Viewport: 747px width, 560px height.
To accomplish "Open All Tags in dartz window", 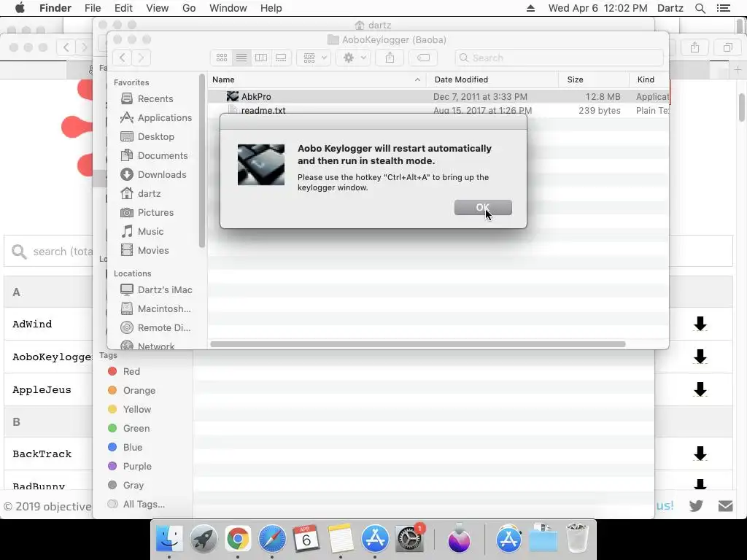I will click(136, 505).
